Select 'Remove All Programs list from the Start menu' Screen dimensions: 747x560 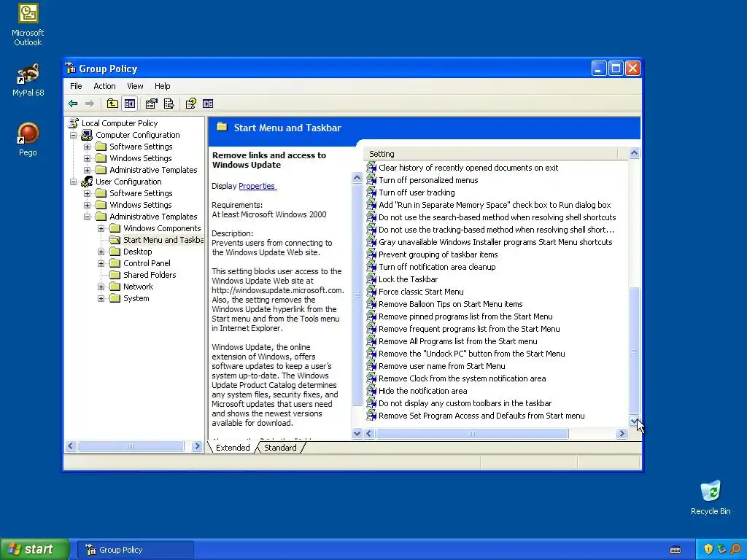point(458,341)
